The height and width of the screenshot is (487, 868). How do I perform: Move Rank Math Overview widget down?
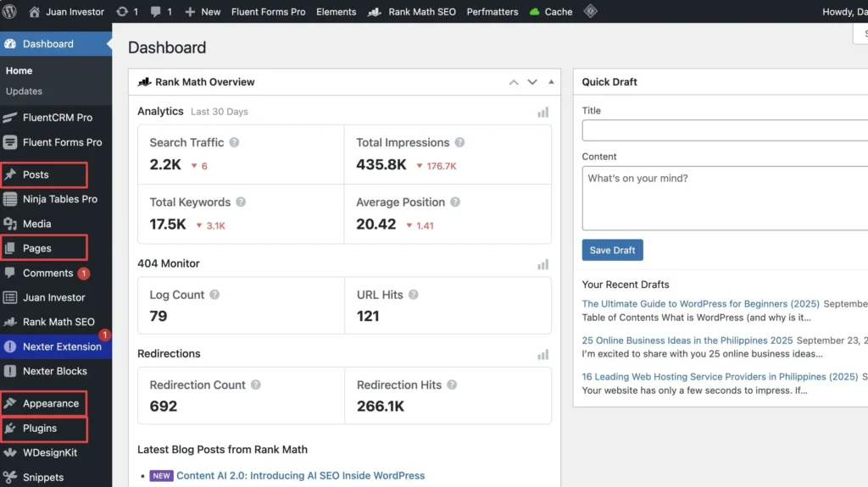tap(532, 82)
